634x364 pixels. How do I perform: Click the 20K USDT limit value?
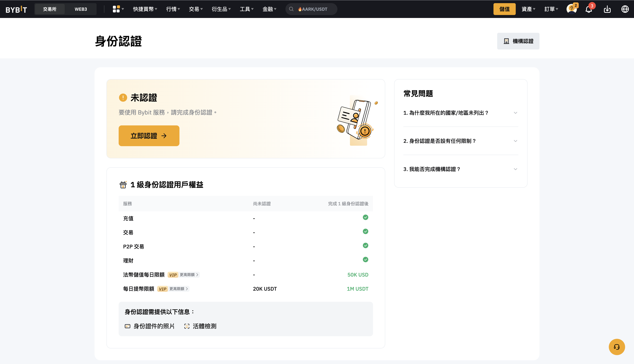click(x=265, y=289)
